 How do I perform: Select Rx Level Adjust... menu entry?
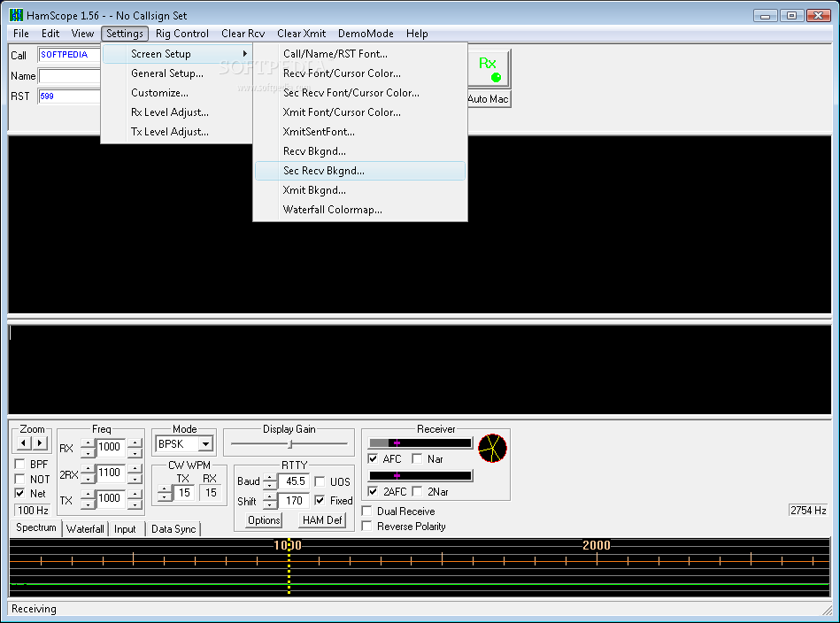177,112
